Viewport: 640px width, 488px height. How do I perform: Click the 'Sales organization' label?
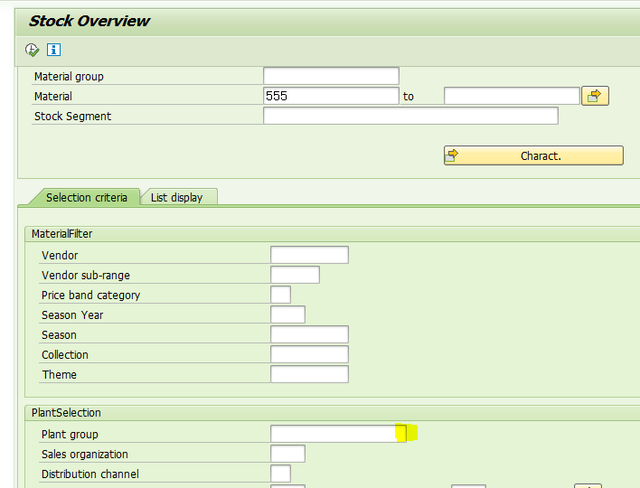click(x=85, y=454)
